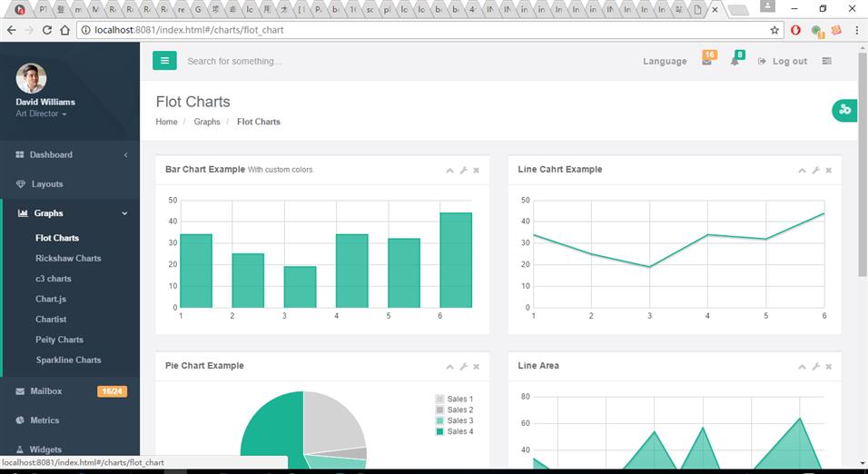This screenshot has width=868, height=474.
Task: Open the green theme configuration cogs button
Action: tap(844, 110)
